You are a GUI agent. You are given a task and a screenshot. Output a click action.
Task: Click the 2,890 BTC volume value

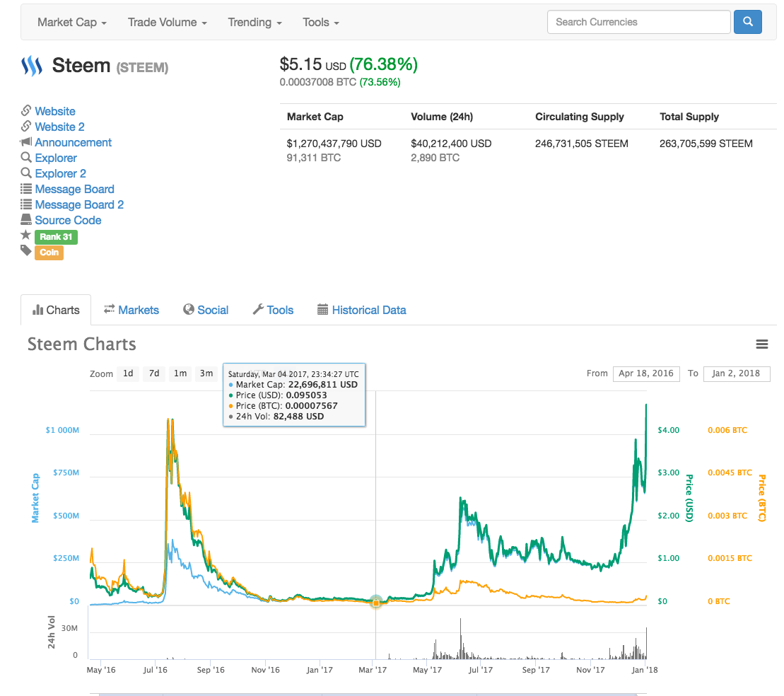435,158
